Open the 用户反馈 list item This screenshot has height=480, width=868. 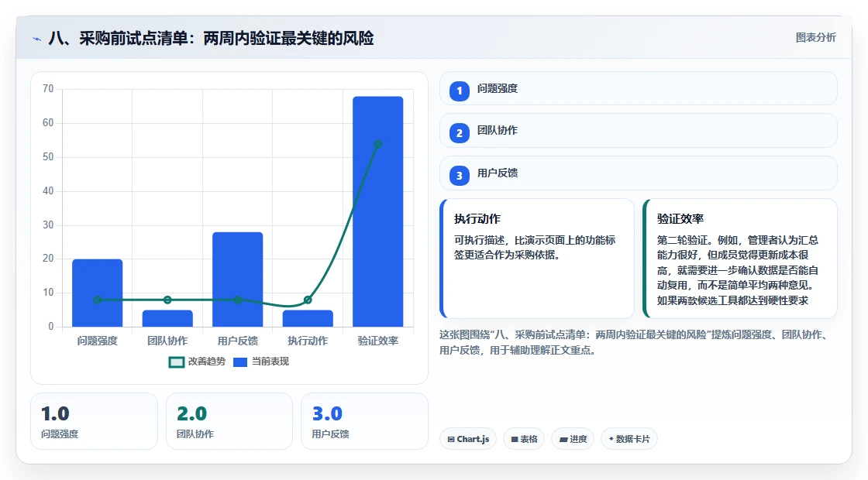point(639,173)
